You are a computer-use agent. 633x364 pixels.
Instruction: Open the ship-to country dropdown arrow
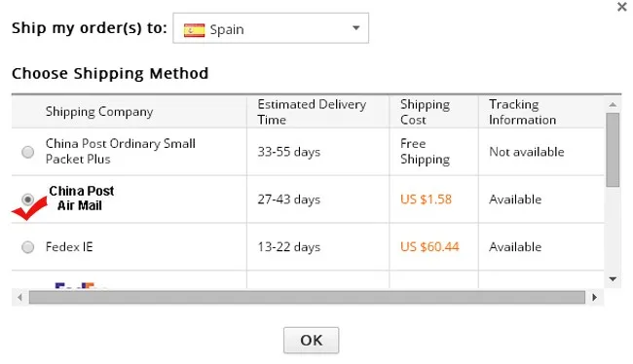[355, 28]
